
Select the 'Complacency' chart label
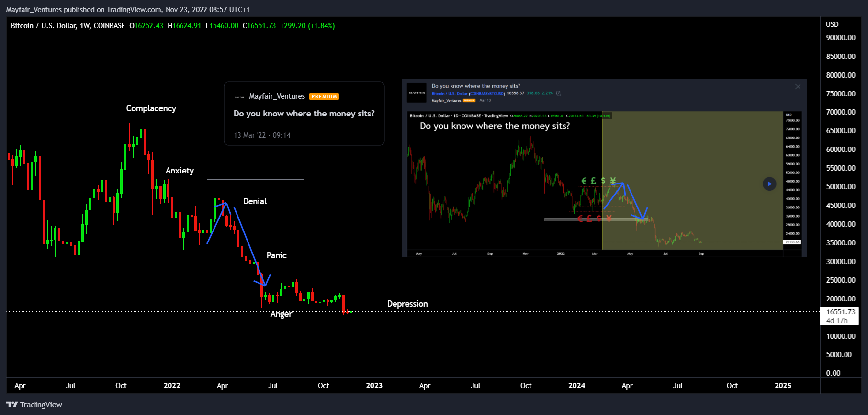pos(151,108)
